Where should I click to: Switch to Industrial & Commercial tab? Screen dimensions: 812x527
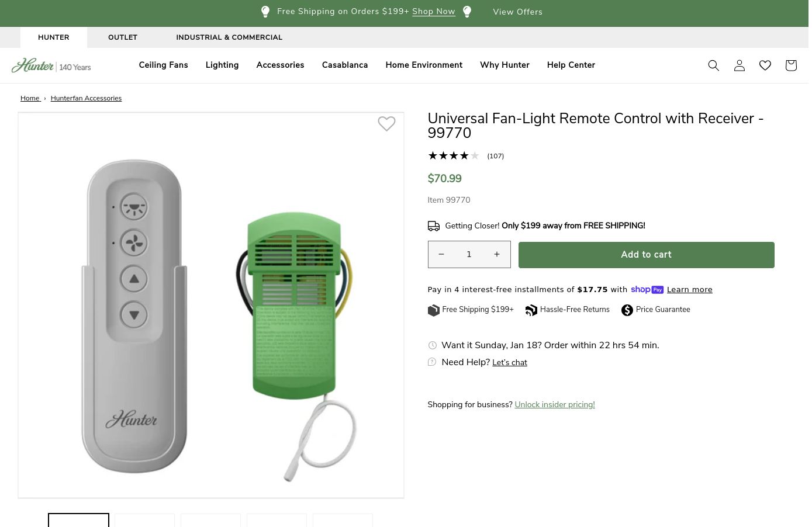click(229, 37)
